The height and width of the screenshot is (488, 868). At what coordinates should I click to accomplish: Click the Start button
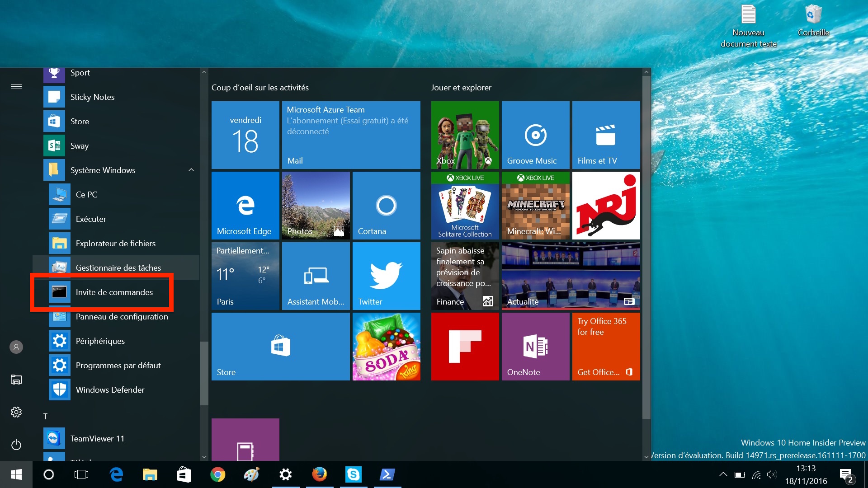pyautogui.click(x=16, y=474)
